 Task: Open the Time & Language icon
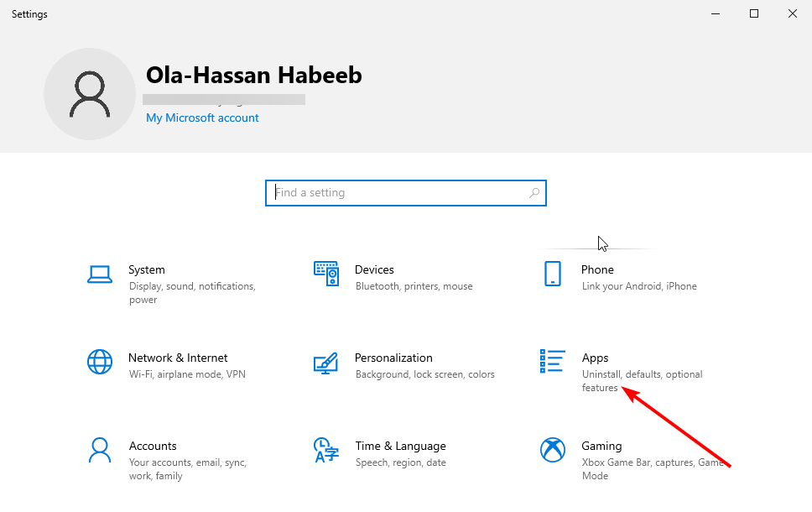(326, 450)
